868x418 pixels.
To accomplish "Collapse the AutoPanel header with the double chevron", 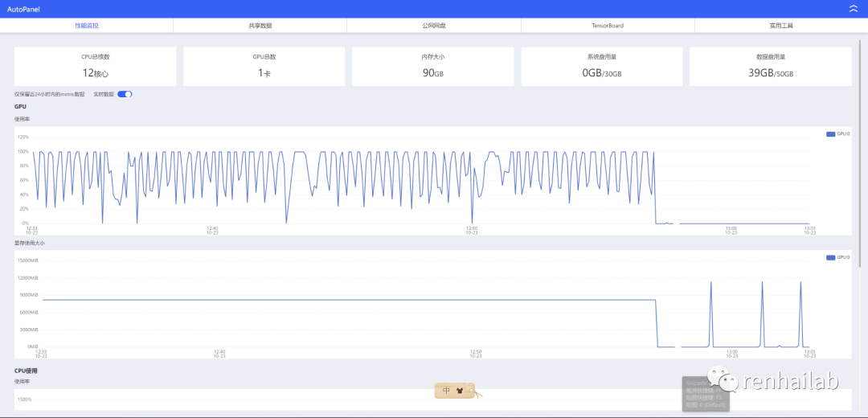I will tap(853, 9).
